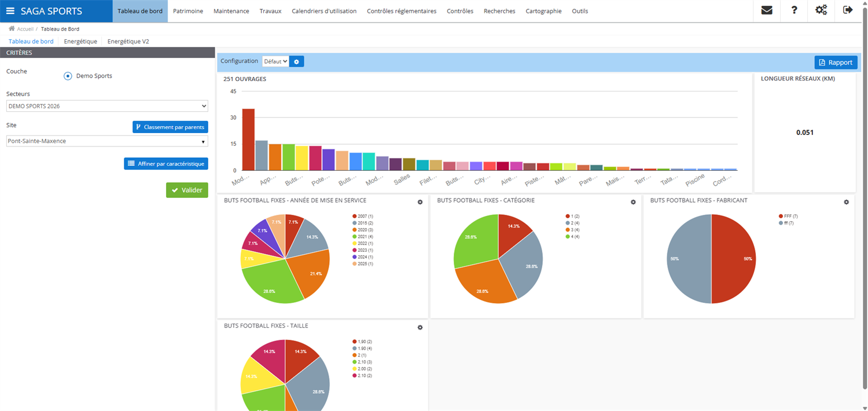The width and height of the screenshot is (868, 411).
Task: Click the 0.051 network length value
Action: pyautogui.click(x=805, y=133)
